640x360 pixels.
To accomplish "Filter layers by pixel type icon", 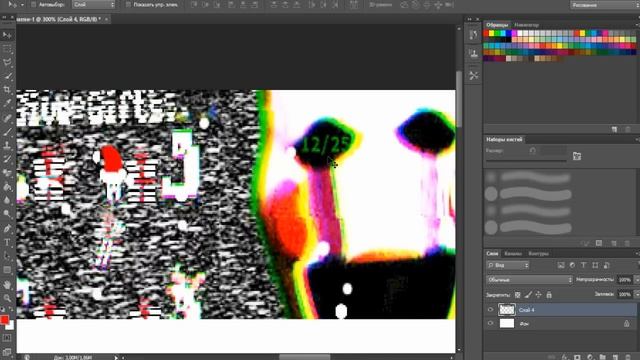I will tap(561, 265).
